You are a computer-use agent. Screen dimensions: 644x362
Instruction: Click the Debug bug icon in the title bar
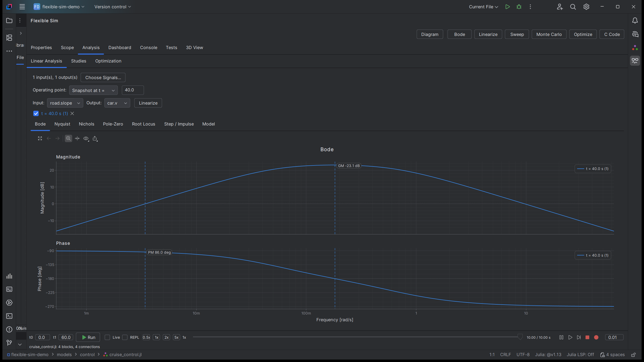tap(519, 7)
